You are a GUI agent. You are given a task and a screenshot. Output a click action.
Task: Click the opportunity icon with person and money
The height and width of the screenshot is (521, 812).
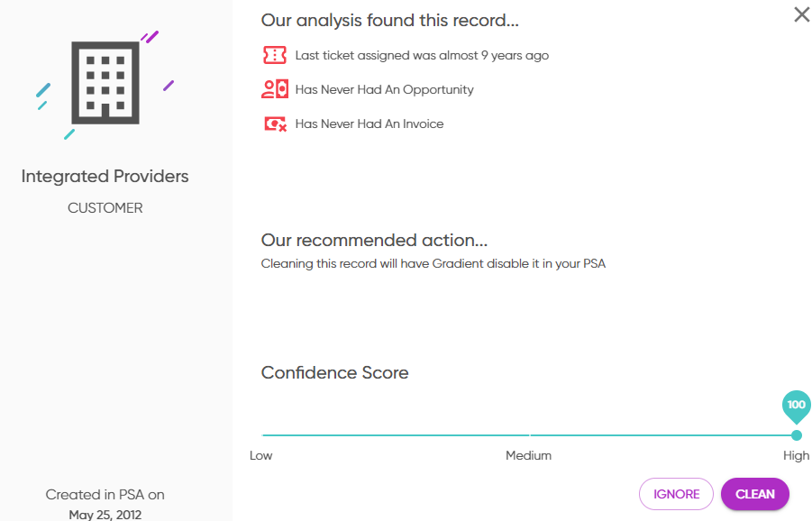coord(275,89)
